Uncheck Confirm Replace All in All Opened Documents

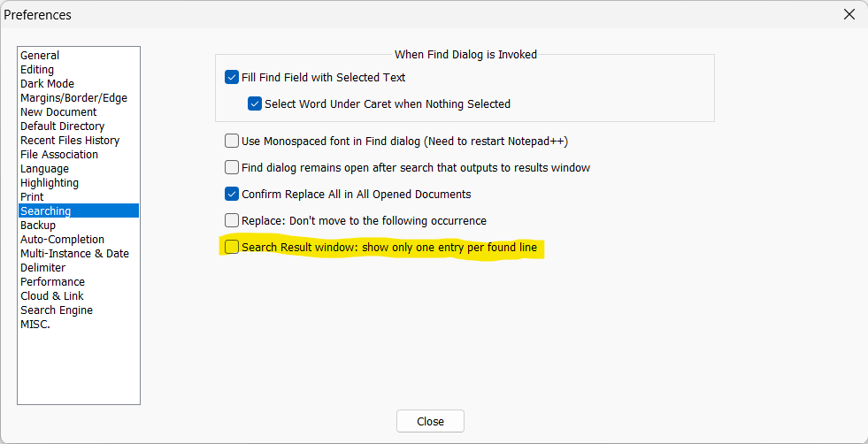(x=232, y=195)
